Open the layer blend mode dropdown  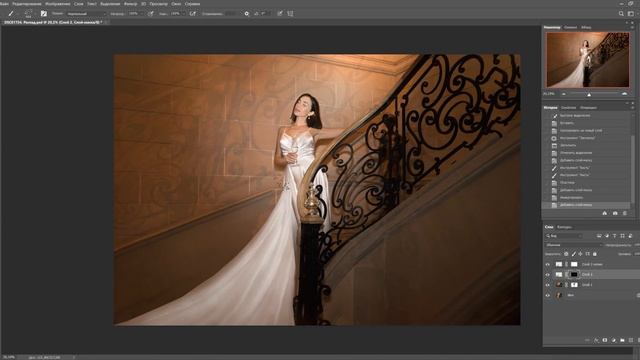tap(573, 245)
